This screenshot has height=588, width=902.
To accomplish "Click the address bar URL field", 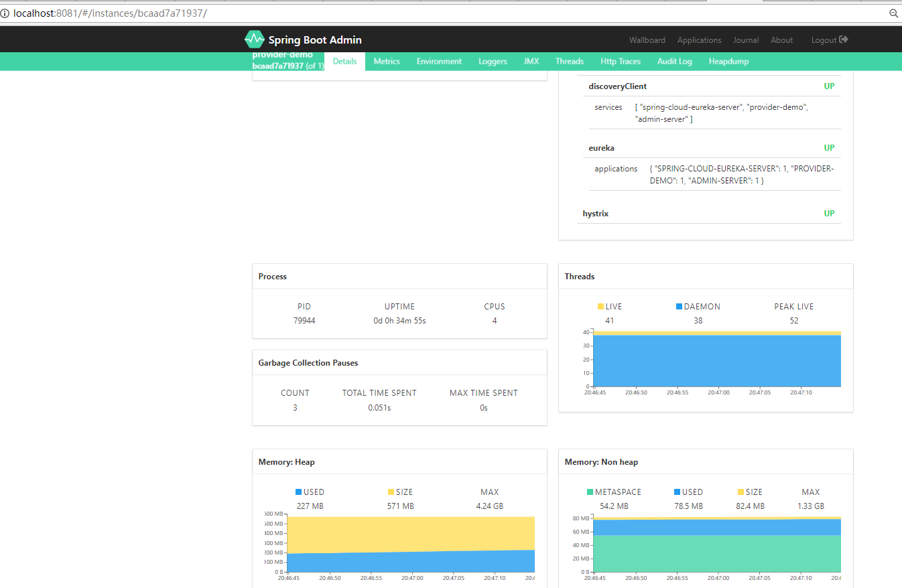I will [442, 13].
